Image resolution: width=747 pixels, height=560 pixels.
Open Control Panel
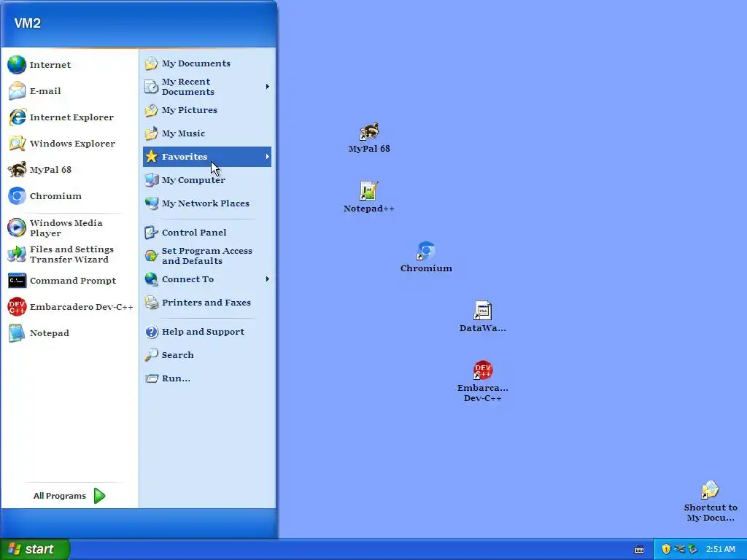point(206,233)
